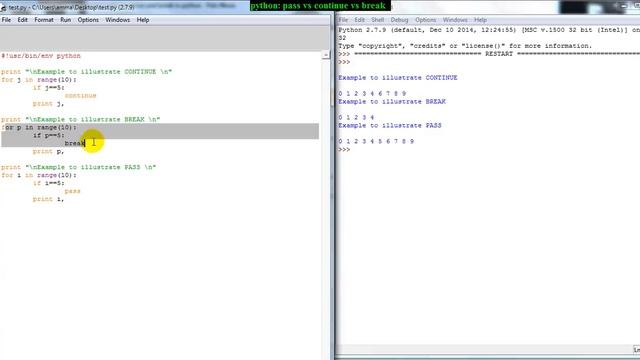Screen dimensions: 640x360
Task: Open the Options menu in Python Shell window
Action: [425, 20]
